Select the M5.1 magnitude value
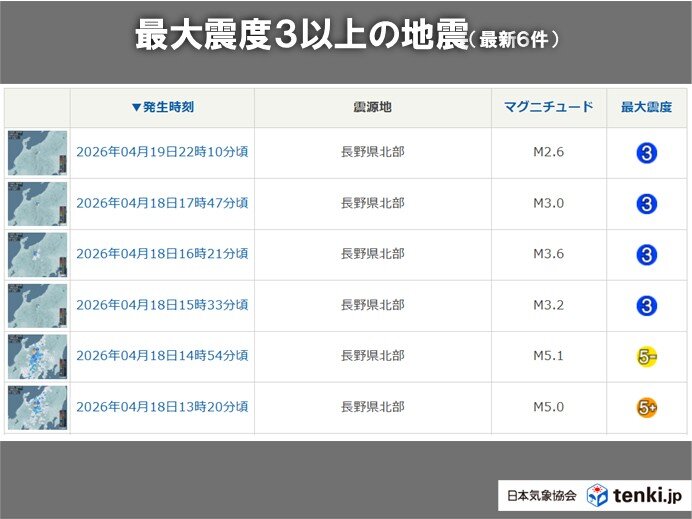Viewport: 692px width, 519px height. click(x=549, y=356)
